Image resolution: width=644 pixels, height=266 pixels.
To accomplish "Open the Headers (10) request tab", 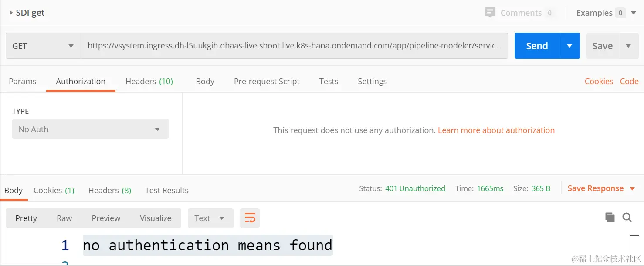I will (x=149, y=81).
